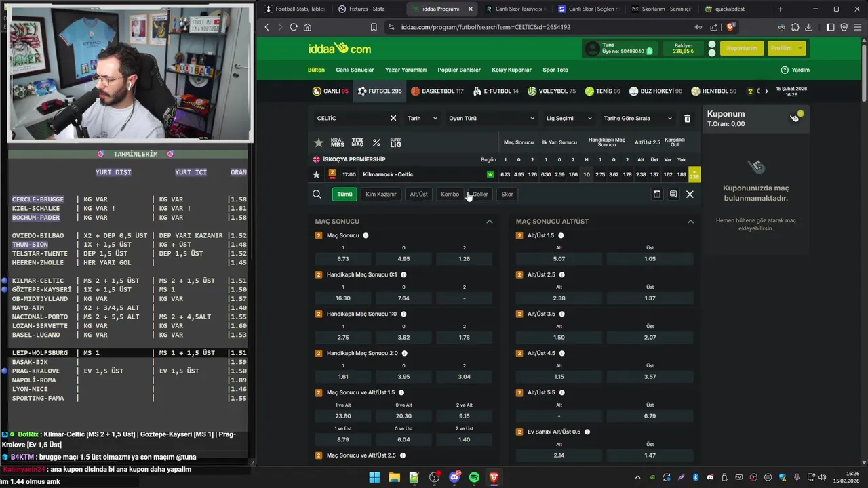Reload the page in browser
Viewport: 868px width, 488px height.
pos(294,27)
